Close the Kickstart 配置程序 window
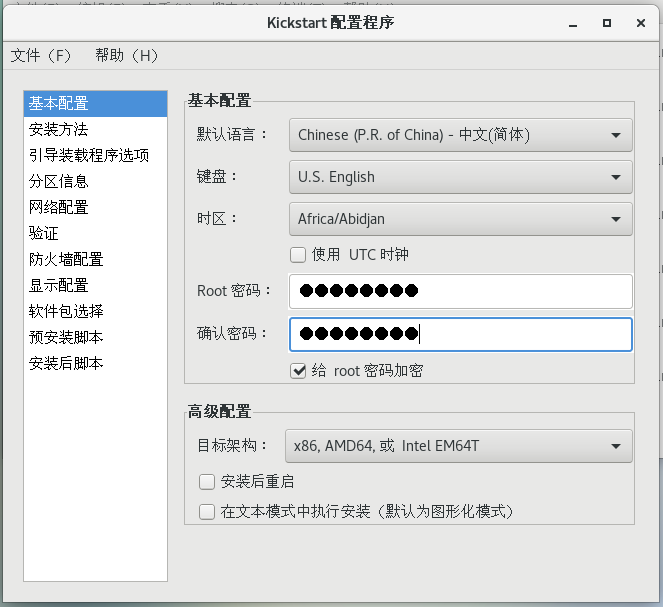Viewport: 663px width, 607px height. [x=641, y=23]
